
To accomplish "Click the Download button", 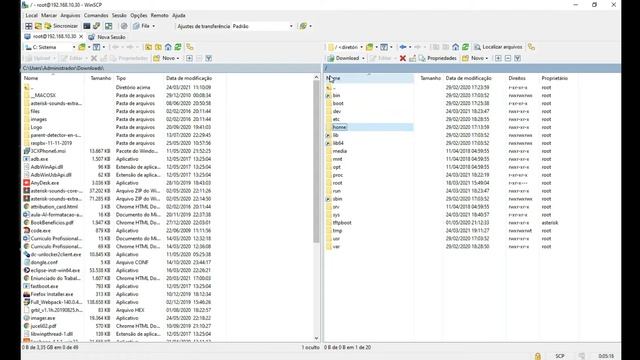I will click(x=344, y=58).
